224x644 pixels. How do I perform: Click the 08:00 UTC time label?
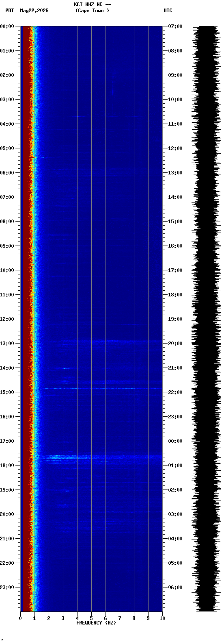click(x=175, y=51)
